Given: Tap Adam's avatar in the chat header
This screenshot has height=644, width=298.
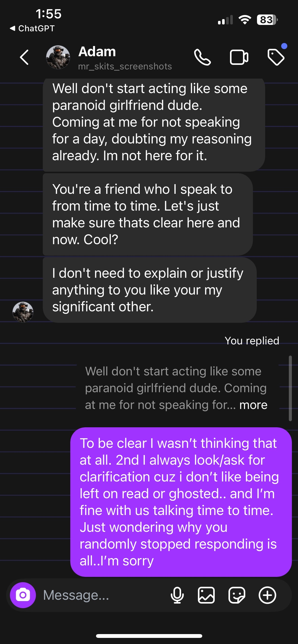Looking at the screenshot, I should coord(58,57).
